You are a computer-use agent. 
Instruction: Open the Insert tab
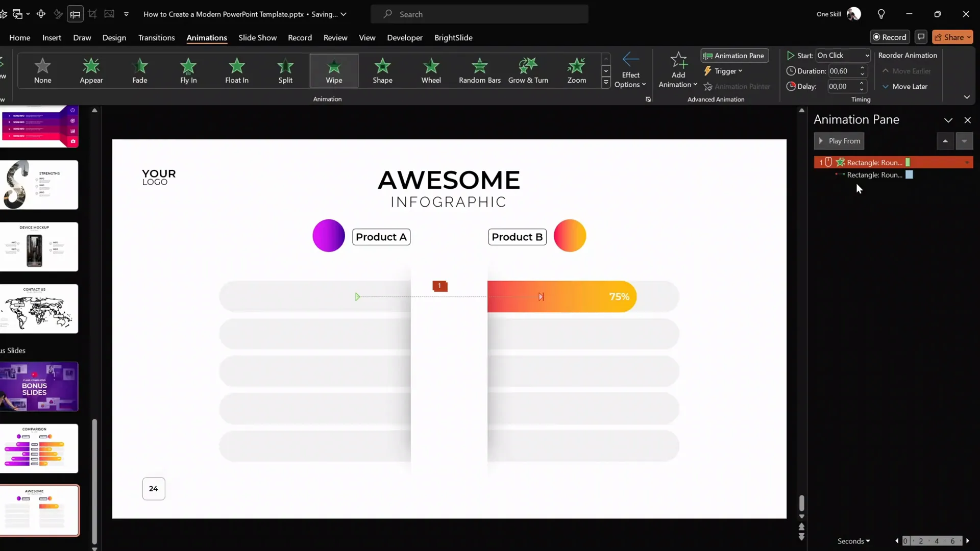coord(52,38)
